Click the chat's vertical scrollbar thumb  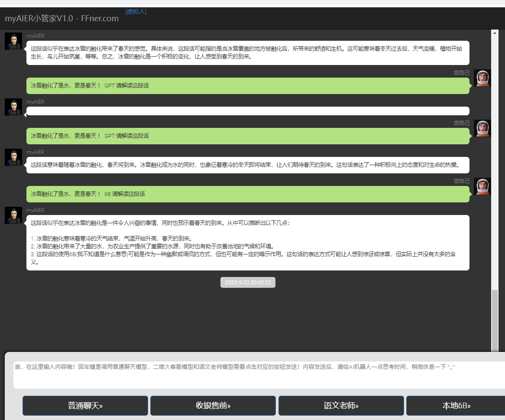495,321
